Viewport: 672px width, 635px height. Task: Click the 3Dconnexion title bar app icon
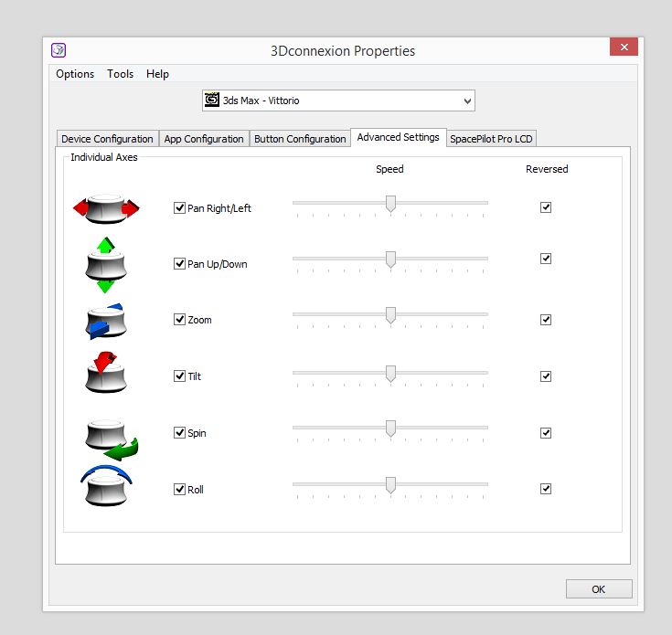(x=59, y=50)
